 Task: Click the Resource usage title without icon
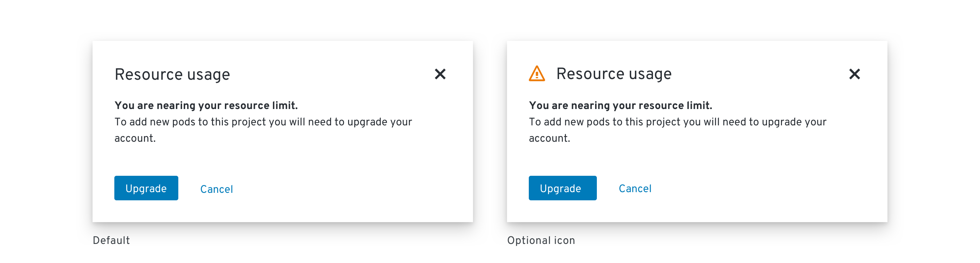pos(172,75)
